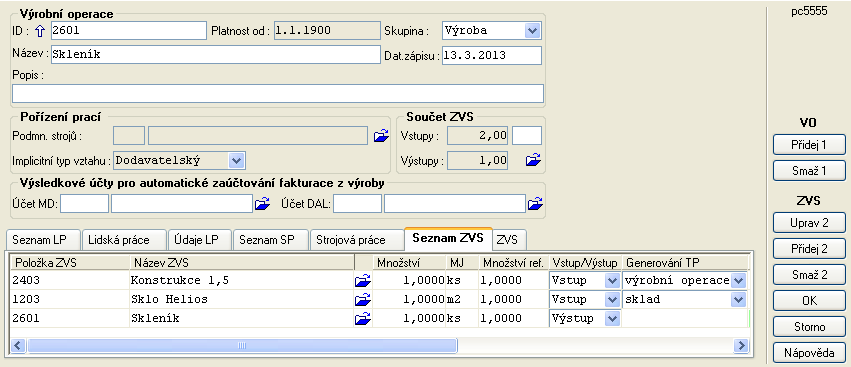Open folder icon next to Výstupy value
The image size is (851, 367).
click(x=534, y=160)
